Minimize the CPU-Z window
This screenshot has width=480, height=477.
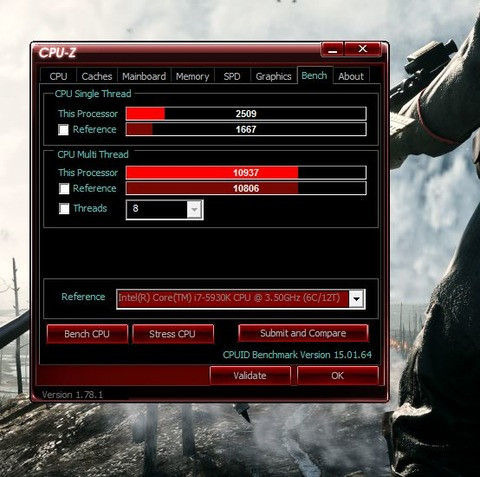point(332,49)
